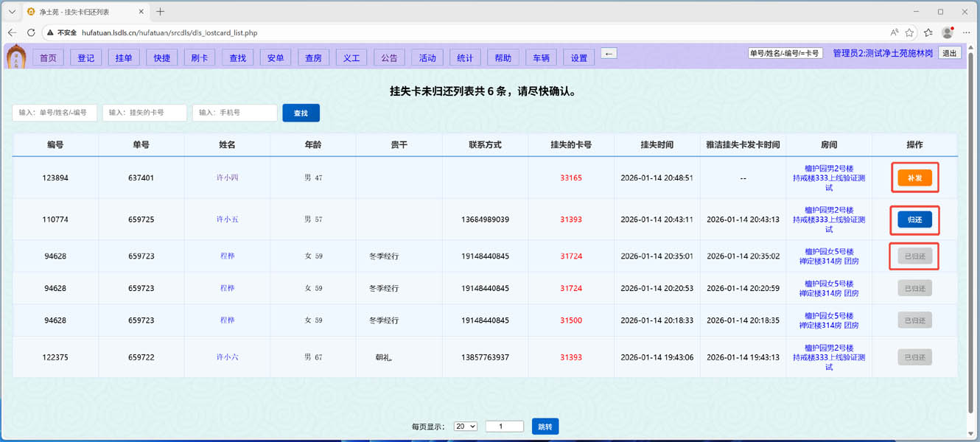Open the browser profile avatar icon
This screenshot has width=980, height=442.
[x=948, y=32]
